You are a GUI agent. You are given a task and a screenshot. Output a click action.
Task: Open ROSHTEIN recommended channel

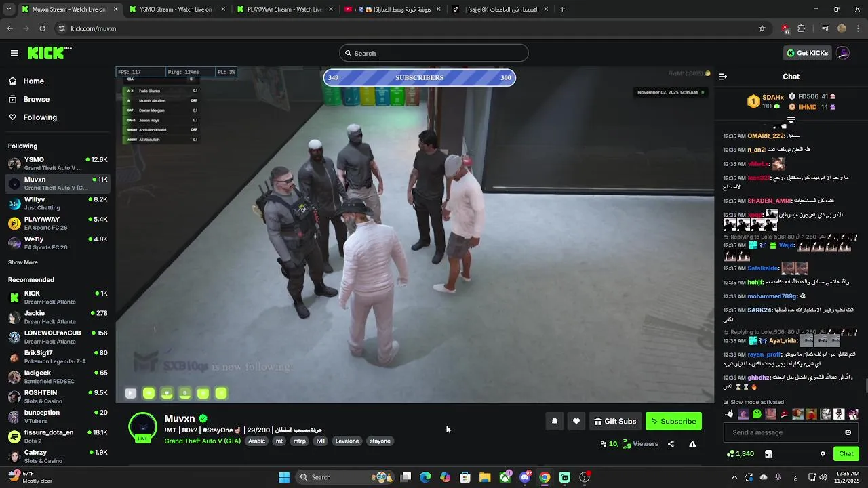click(x=58, y=396)
